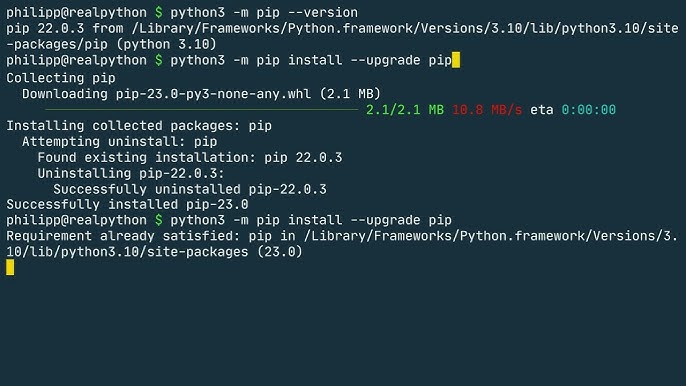686x386 pixels.
Task: Click the cyan '0:00:00' eta time
Action: point(588,109)
